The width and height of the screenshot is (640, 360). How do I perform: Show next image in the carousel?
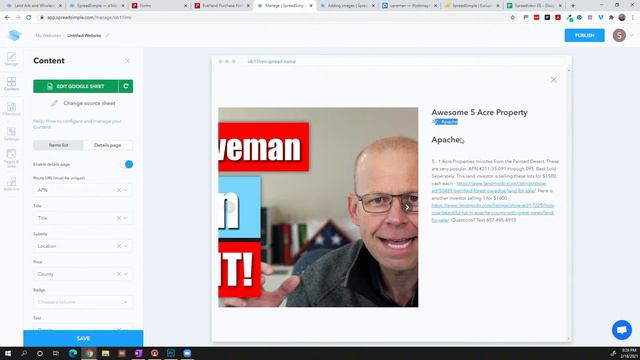click(x=407, y=207)
